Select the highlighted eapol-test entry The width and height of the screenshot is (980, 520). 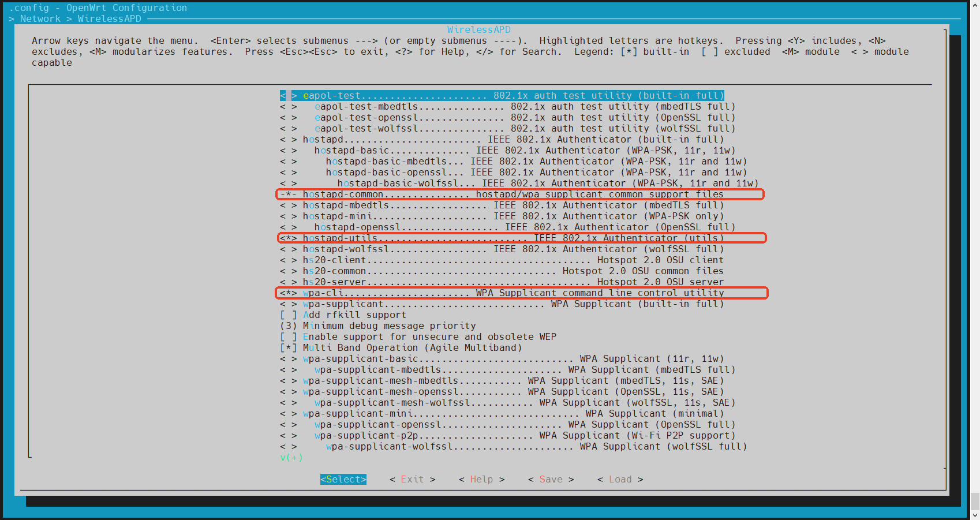click(501, 96)
